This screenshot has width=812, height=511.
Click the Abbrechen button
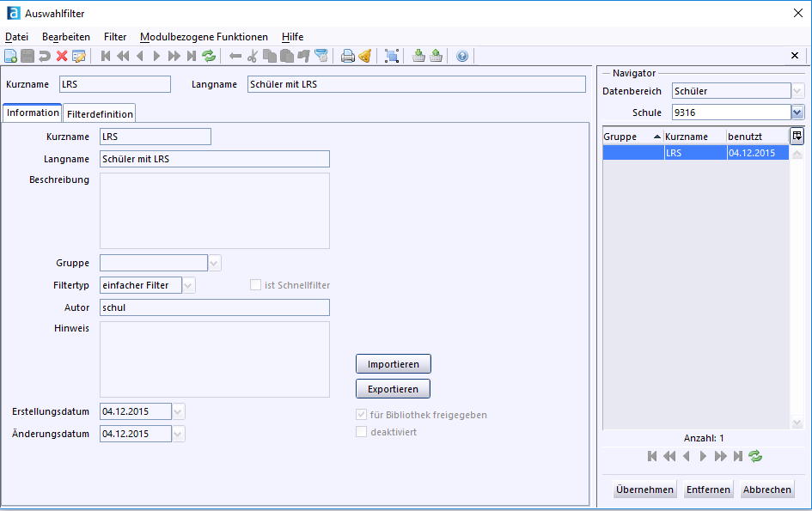767,490
